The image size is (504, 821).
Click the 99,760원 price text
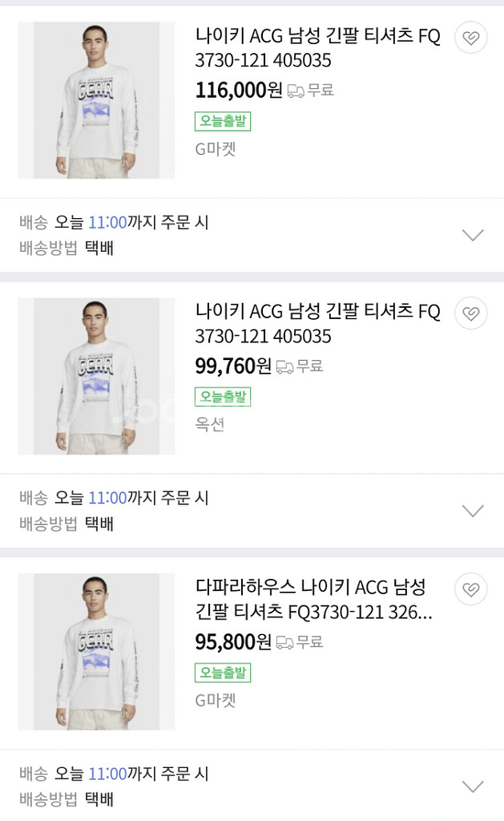tap(233, 366)
